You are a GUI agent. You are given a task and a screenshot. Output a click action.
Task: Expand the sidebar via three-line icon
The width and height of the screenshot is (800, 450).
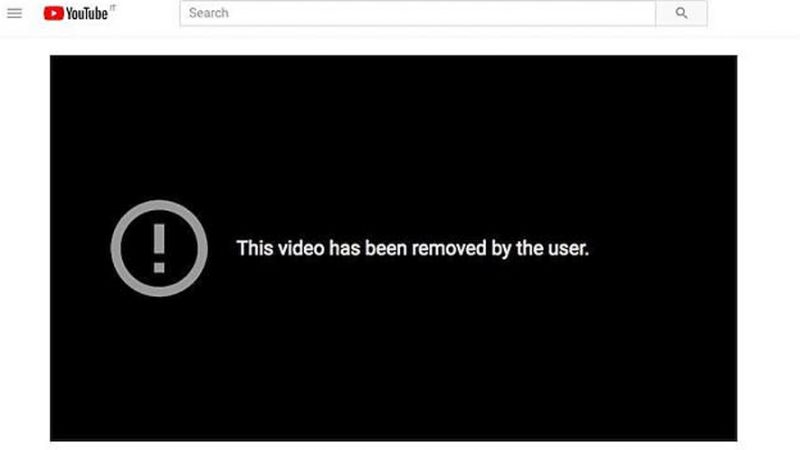14,13
